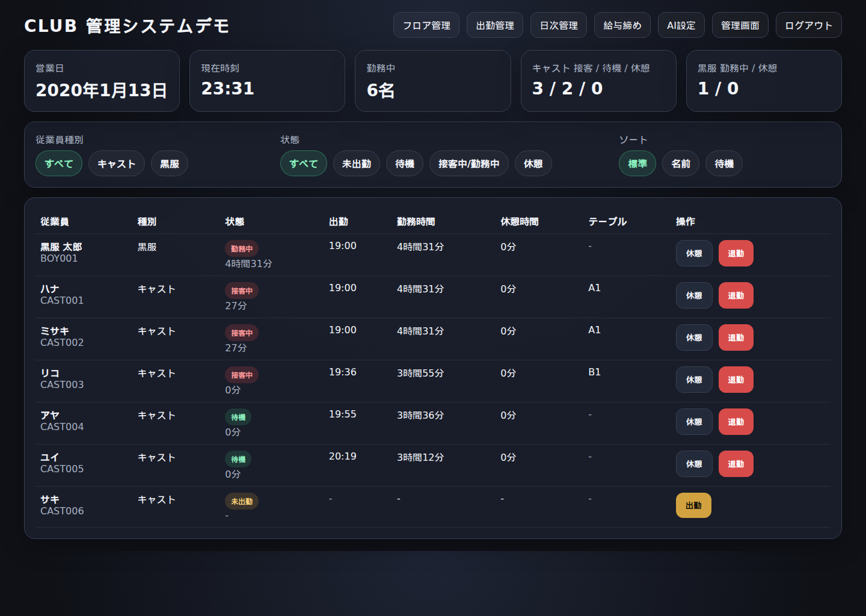Click 待機 badge in アヤ row
Screen dimensions: 866x616
tap(238, 417)
